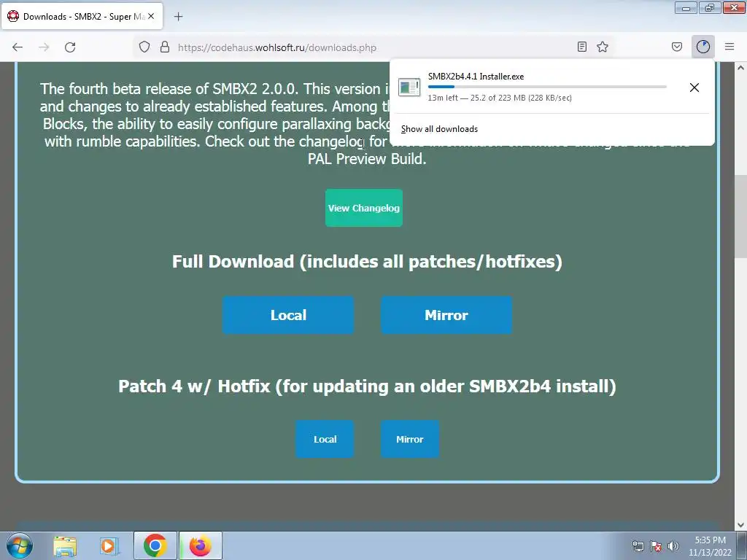747x560 pixels.
Task: Click Mirror under Full Download
Action: 446,315
